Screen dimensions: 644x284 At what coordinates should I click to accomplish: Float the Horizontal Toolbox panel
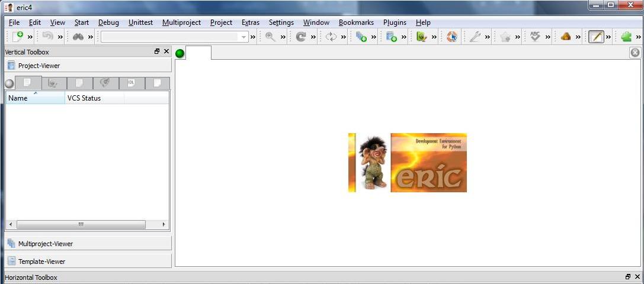click(x=628, y=277)
